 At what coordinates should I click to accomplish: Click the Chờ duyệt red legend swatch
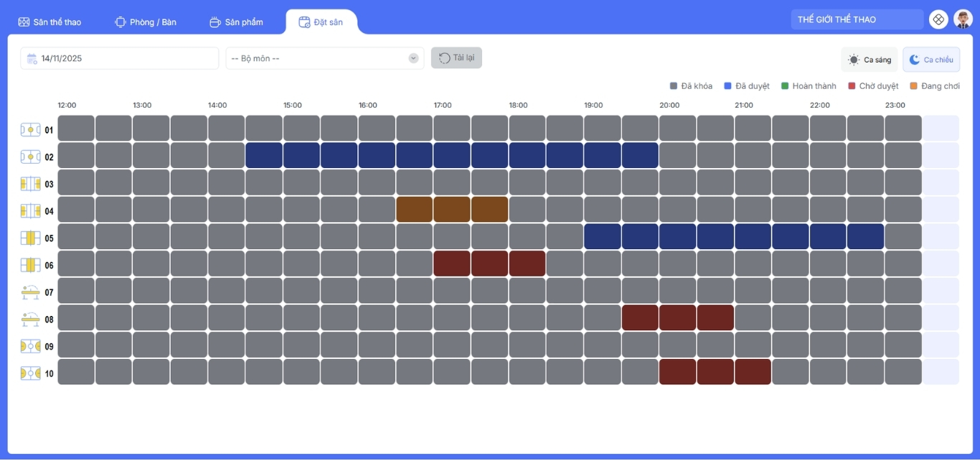pos(852,86)
